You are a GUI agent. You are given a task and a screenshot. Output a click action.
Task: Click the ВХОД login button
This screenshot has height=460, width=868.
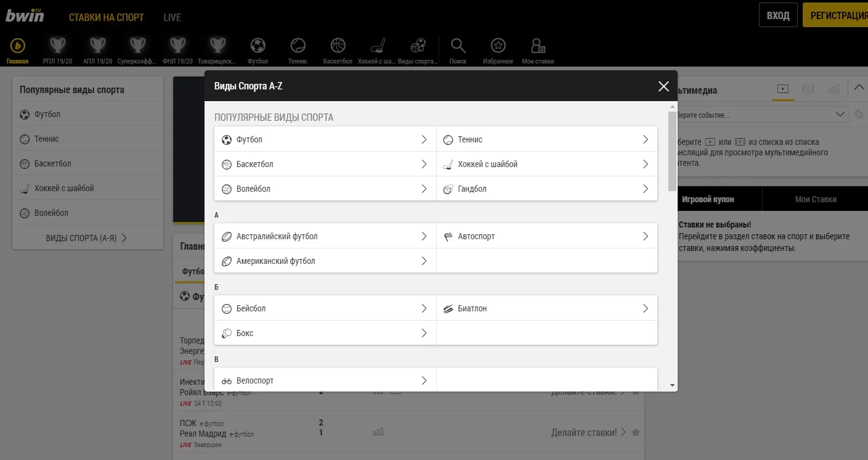click(778, 15)
